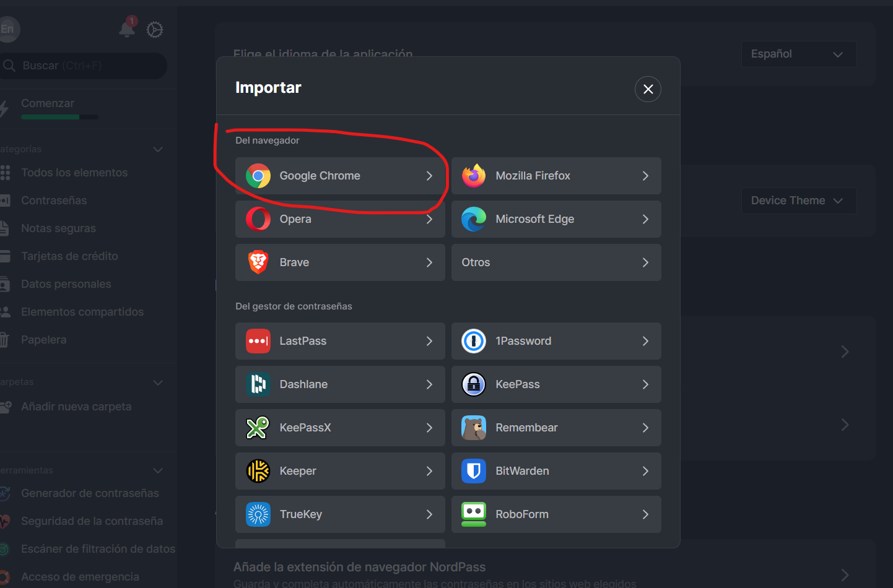Click the 1Password icon
Screen dimensions: 893x588
pyautogui.click(x=474, y=341)
